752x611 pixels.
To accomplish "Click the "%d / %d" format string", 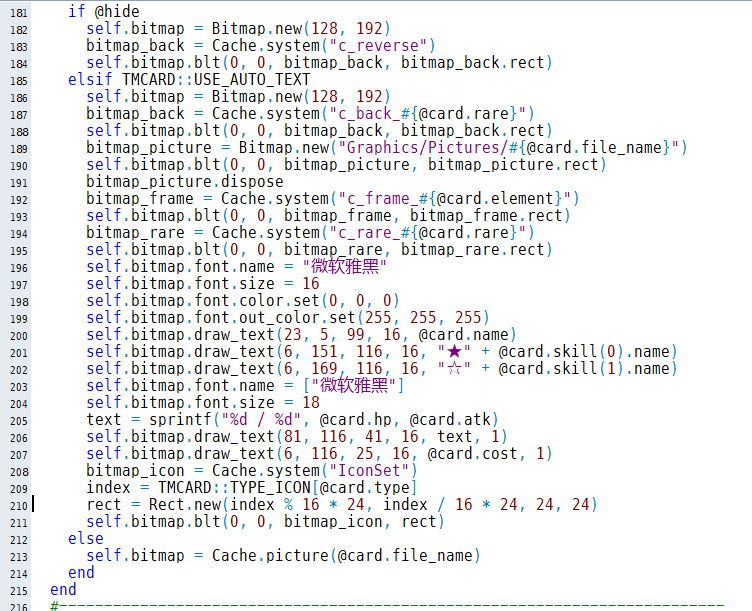I will point(262,420).
